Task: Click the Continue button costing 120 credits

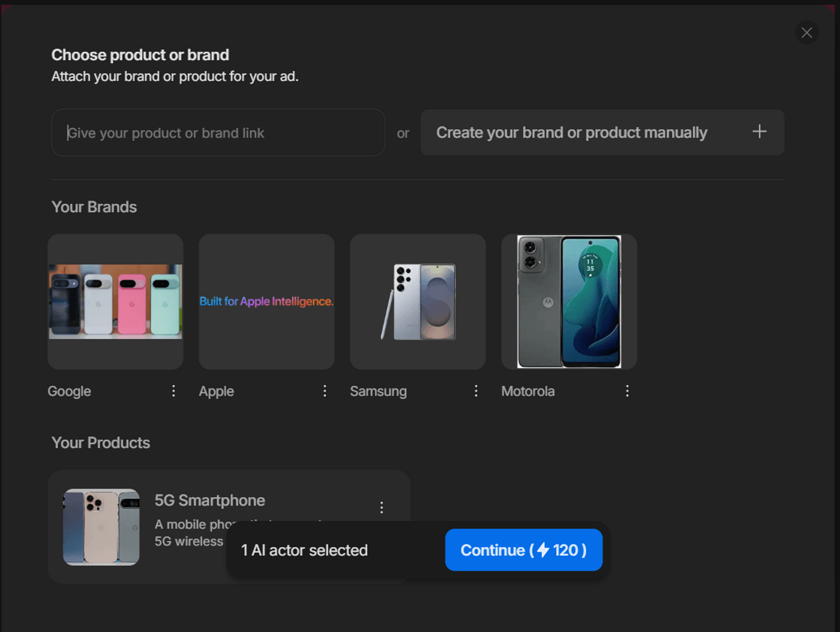Action: [523, 550]
